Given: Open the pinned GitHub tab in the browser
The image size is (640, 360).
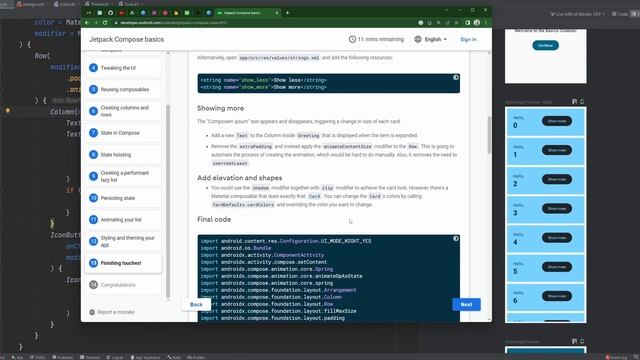Looking at the screenshot, I should [110, 13].
